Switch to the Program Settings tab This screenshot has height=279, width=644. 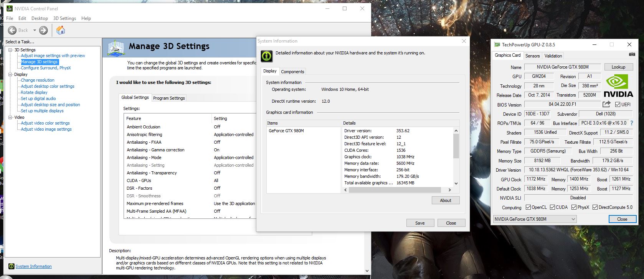tap(169, 98)
